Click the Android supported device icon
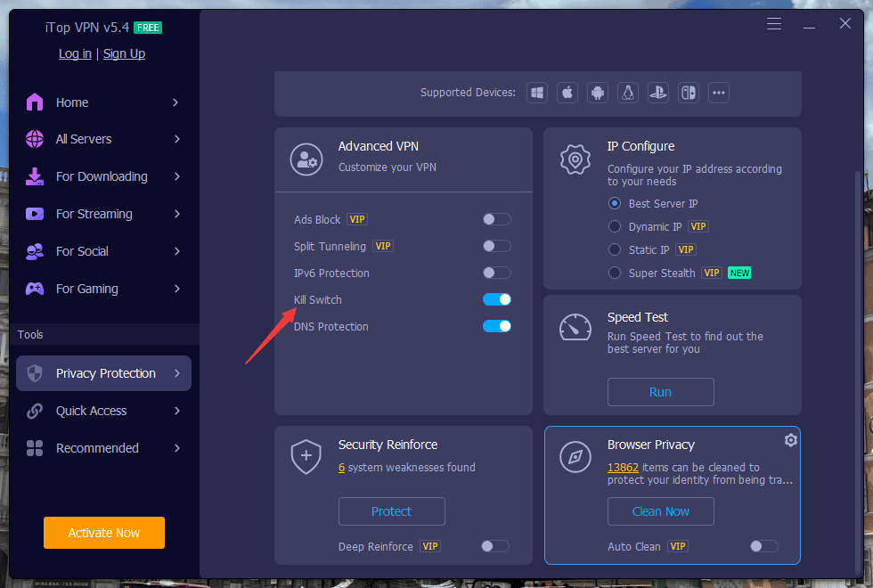This screenshot has height=588, width=873. pos(598,93)
